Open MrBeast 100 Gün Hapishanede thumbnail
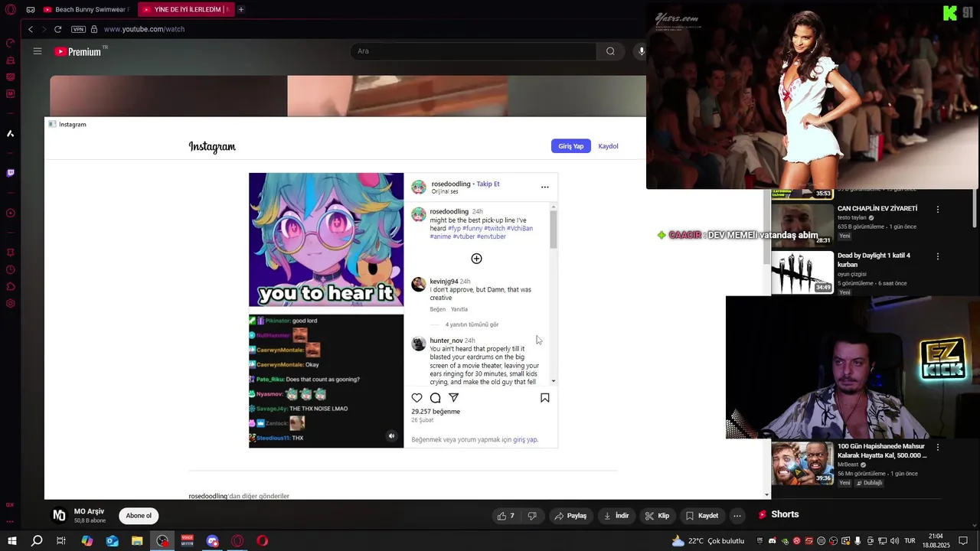Image resolution: width=980 pixels, height=551 pixels. (802, 464)
